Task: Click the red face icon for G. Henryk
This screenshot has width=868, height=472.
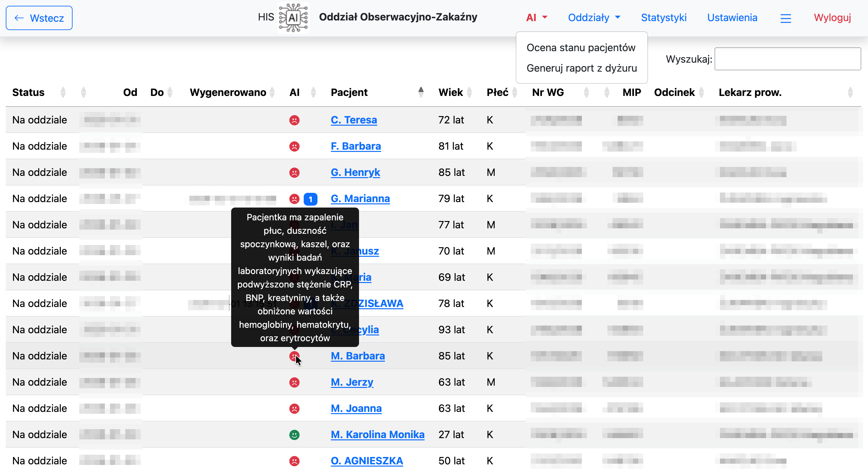Action: point(294,173)
